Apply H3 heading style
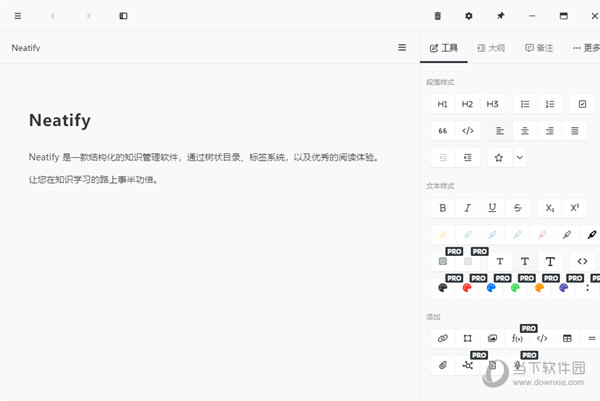The image size is (600, 401). coord(492,104)
